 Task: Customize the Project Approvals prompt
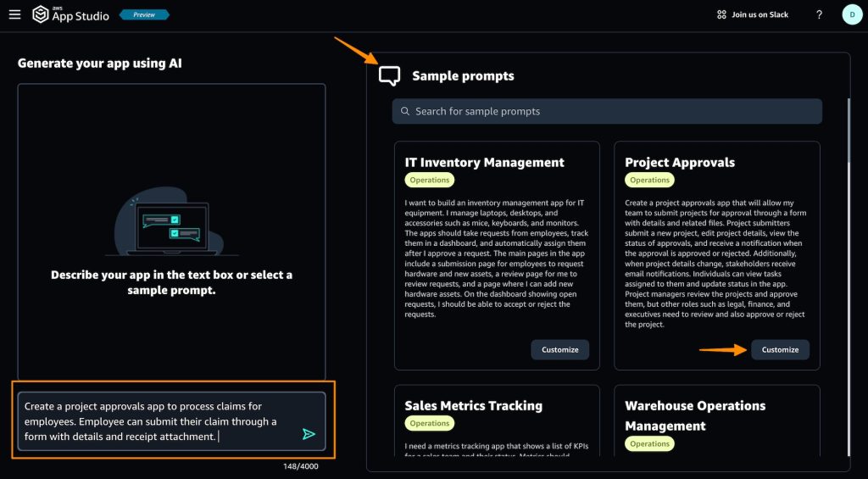pyautogui.click(x=780, y=349)
